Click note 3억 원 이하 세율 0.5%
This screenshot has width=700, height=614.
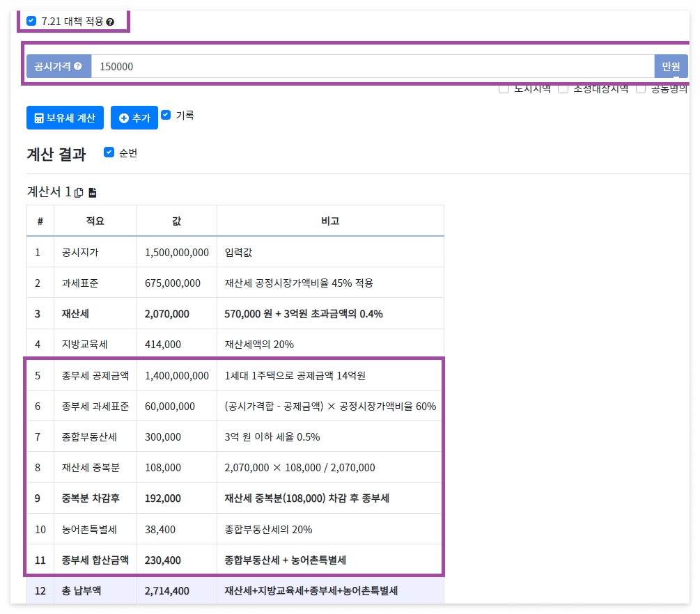272,437
